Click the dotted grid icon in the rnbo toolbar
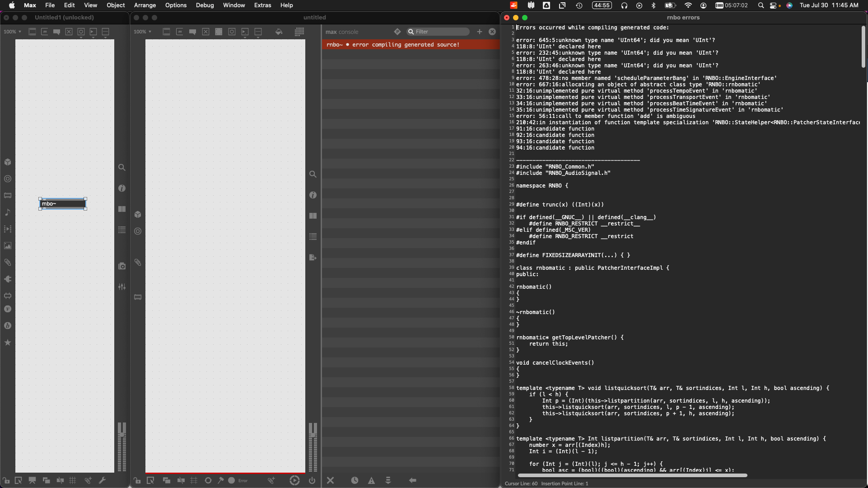This screenshot has width=868, height=488. pos(299,32)
